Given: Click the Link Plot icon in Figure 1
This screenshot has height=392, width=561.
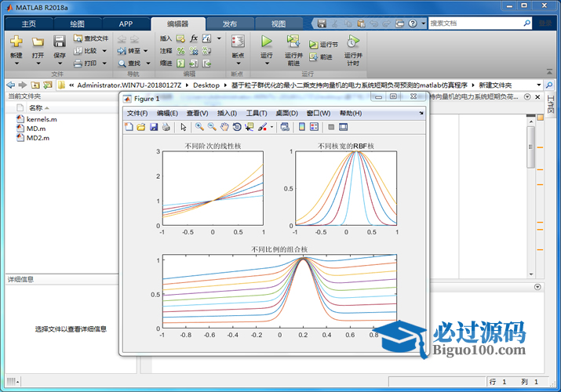Looking at the screenshot, I should click(285, 127).
